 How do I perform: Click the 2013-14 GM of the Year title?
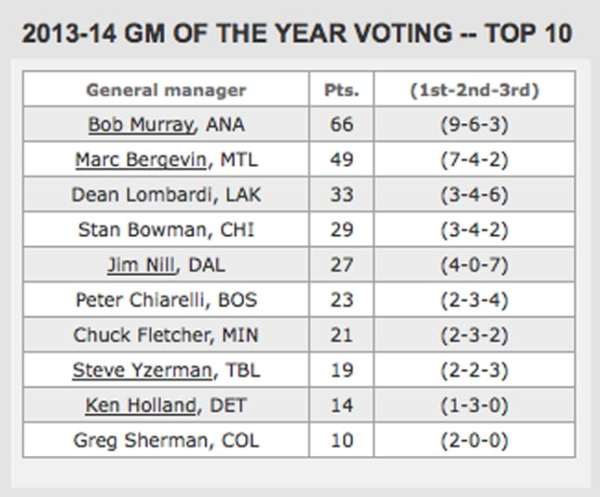298,32
